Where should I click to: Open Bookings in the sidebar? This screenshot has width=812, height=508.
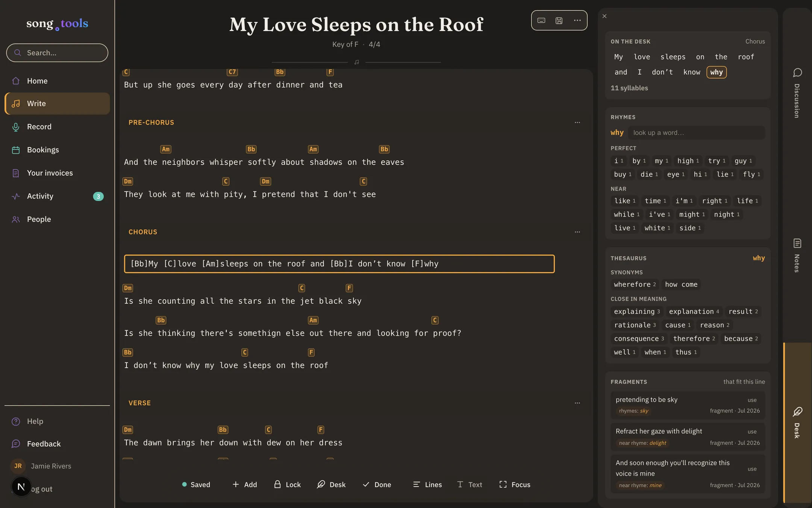[57, 150]
